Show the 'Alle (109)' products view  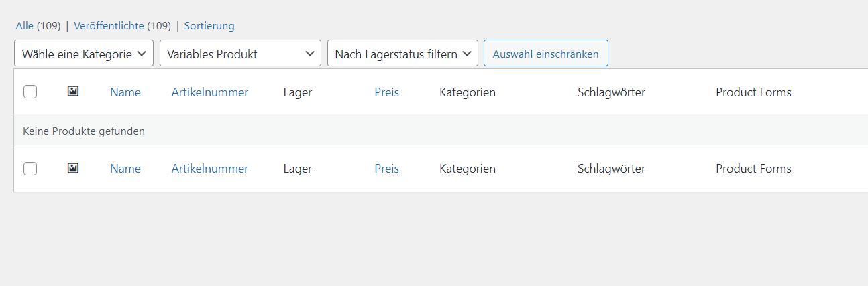[x=38, y=26]
